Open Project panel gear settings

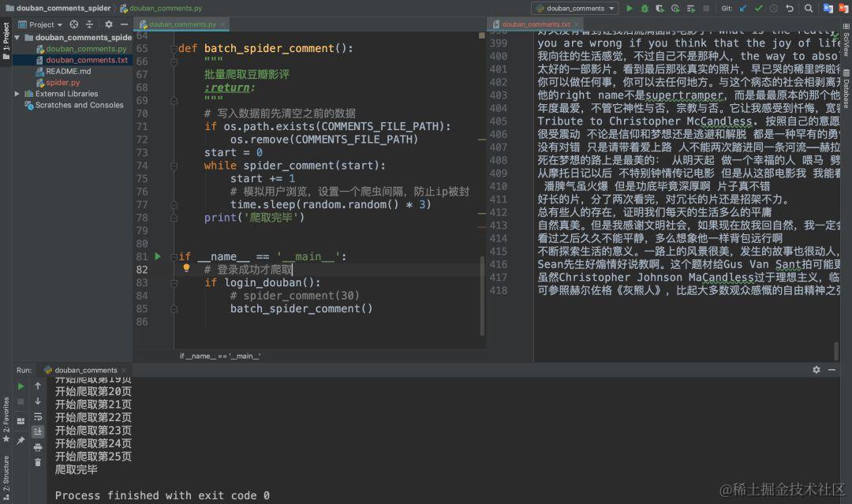pos(109,24)
